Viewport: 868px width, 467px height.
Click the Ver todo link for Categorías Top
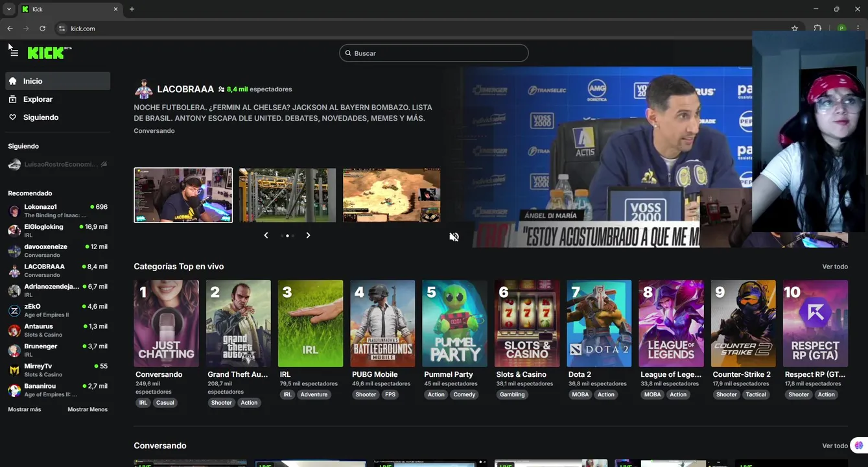pos(835,267)
